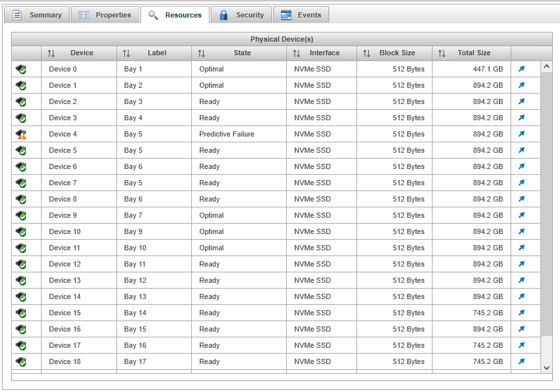Click the scrollbar up arrow
This screenshot has height=392, width=560.
[546, 66]
